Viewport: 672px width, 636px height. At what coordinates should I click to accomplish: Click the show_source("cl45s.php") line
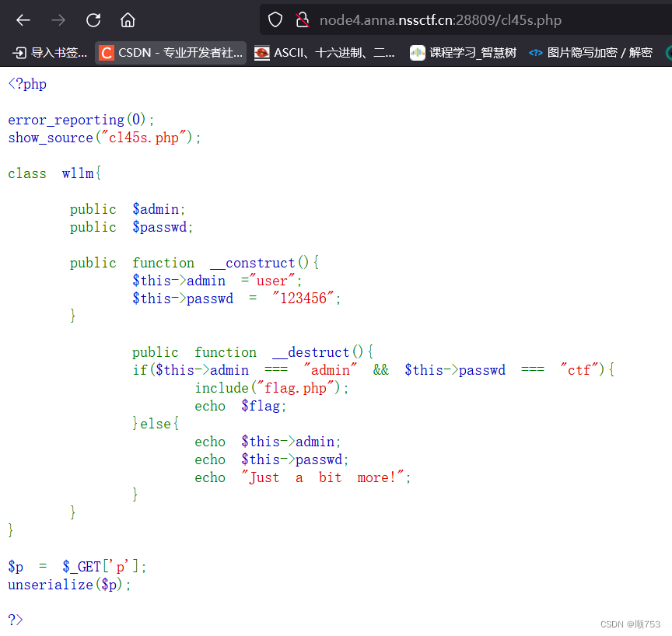click(x=104, y=138)
